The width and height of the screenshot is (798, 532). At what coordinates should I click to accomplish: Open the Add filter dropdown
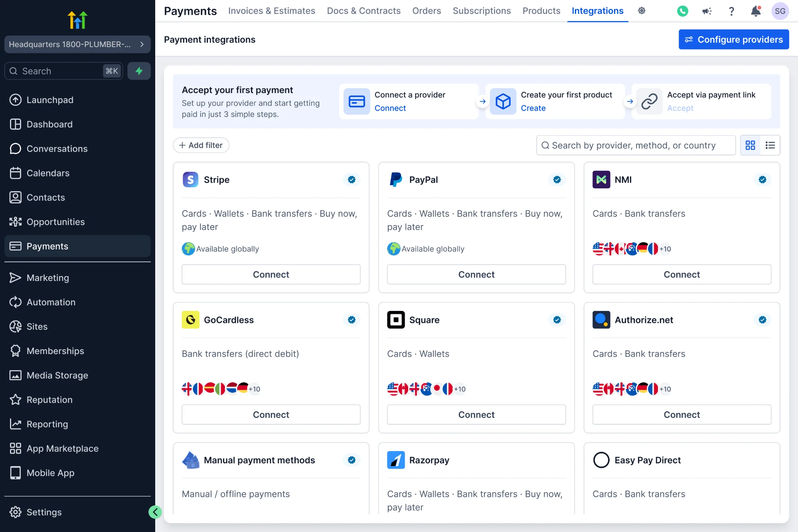click(x=201, y=145)
